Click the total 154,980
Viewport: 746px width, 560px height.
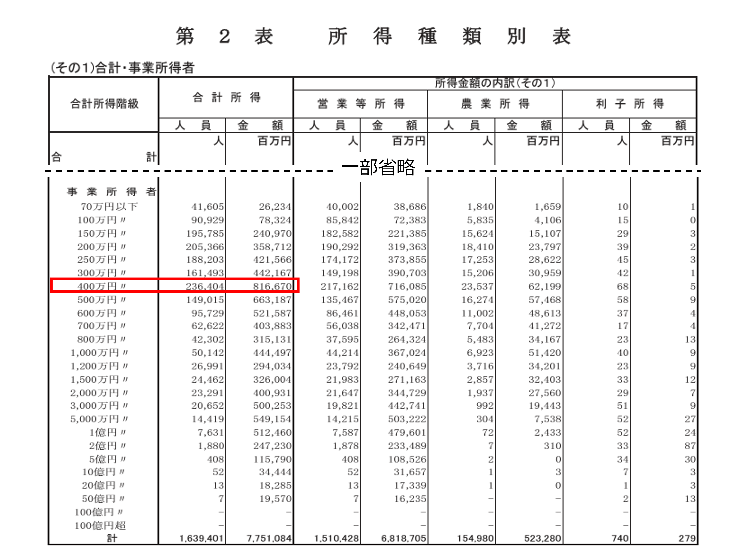[x=476, y=538]
